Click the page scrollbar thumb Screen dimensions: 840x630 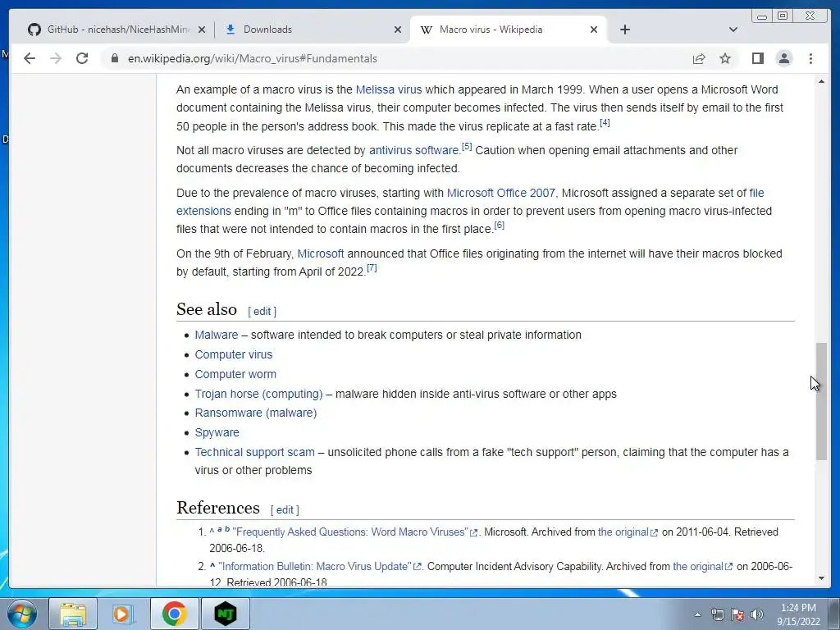[x=821, y=401]
